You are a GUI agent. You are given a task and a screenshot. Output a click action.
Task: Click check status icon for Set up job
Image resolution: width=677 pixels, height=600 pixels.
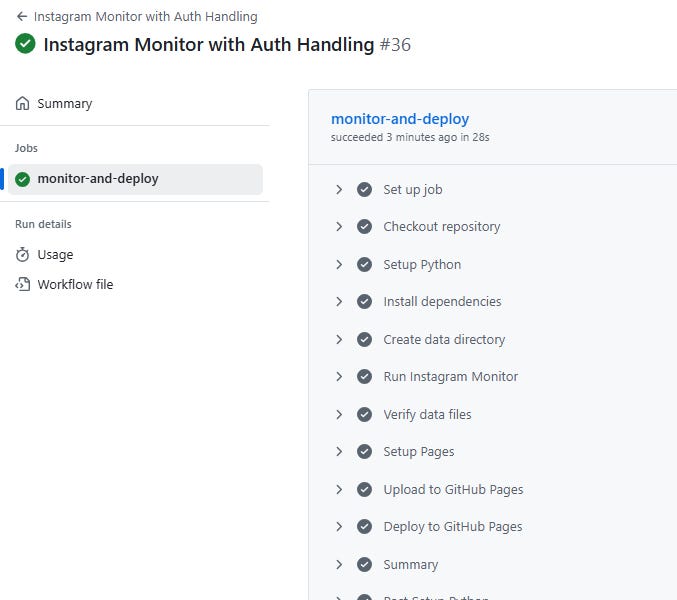coord(364,189)
